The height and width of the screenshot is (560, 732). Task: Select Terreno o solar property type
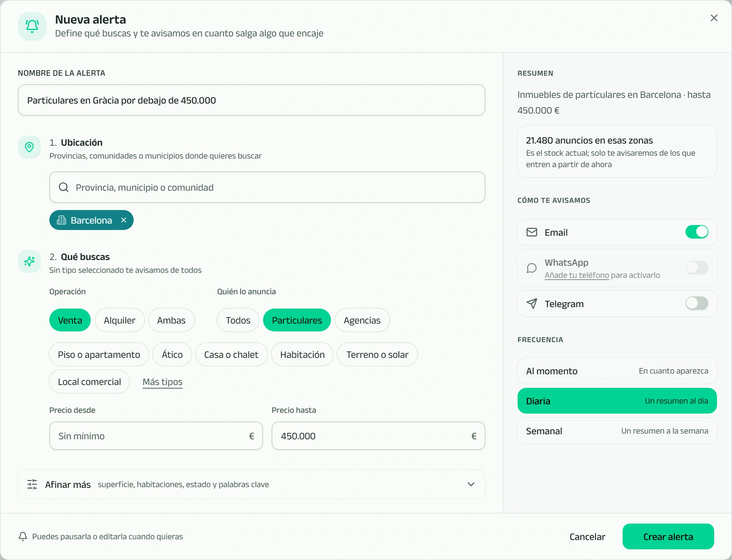click(377, 354)
